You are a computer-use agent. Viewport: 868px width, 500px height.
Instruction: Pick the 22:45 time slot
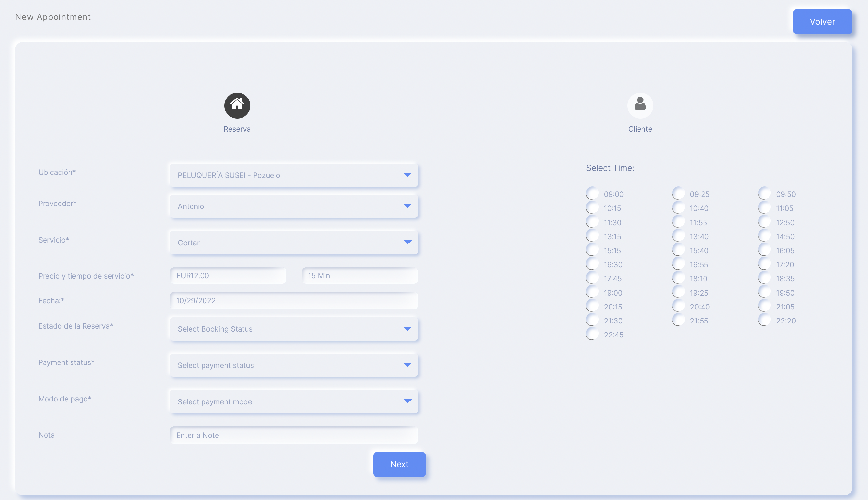click(x=592, y=334)
